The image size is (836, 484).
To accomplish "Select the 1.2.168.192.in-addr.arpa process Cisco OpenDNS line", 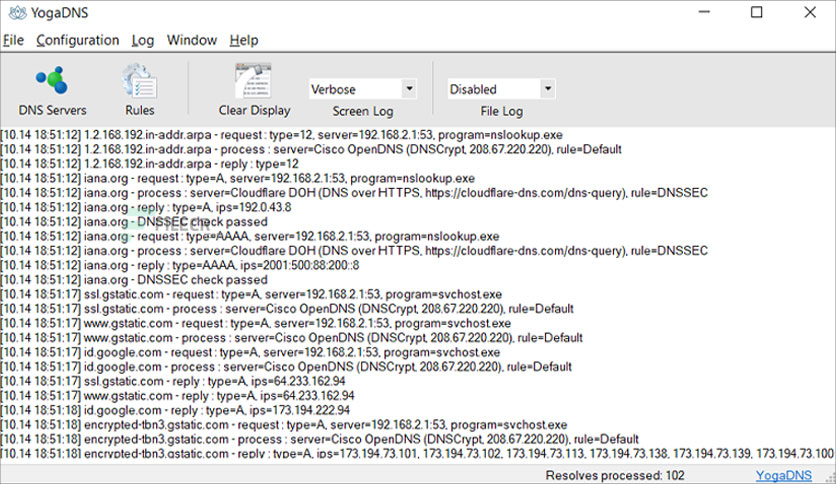I will (311, 149).
